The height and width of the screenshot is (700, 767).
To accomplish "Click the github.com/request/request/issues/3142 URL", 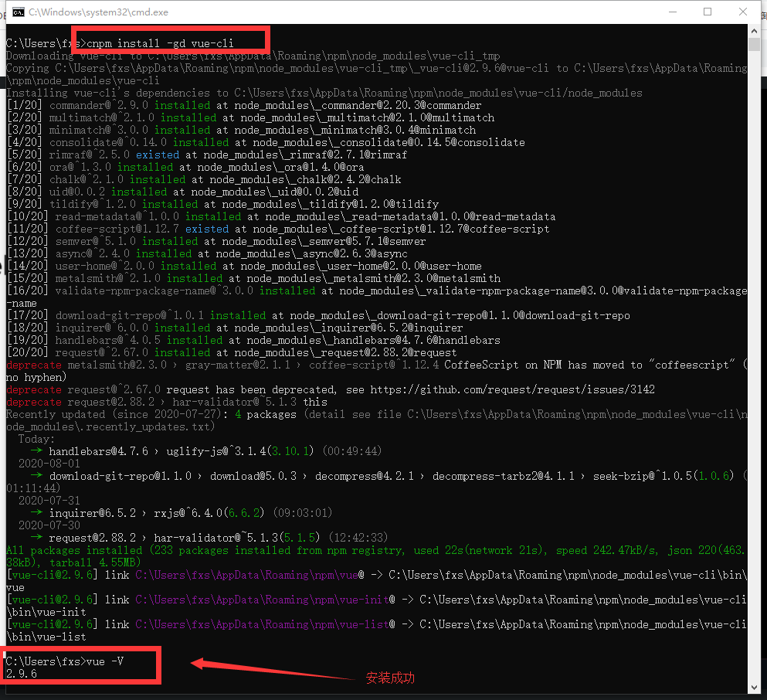I will 512,390.
